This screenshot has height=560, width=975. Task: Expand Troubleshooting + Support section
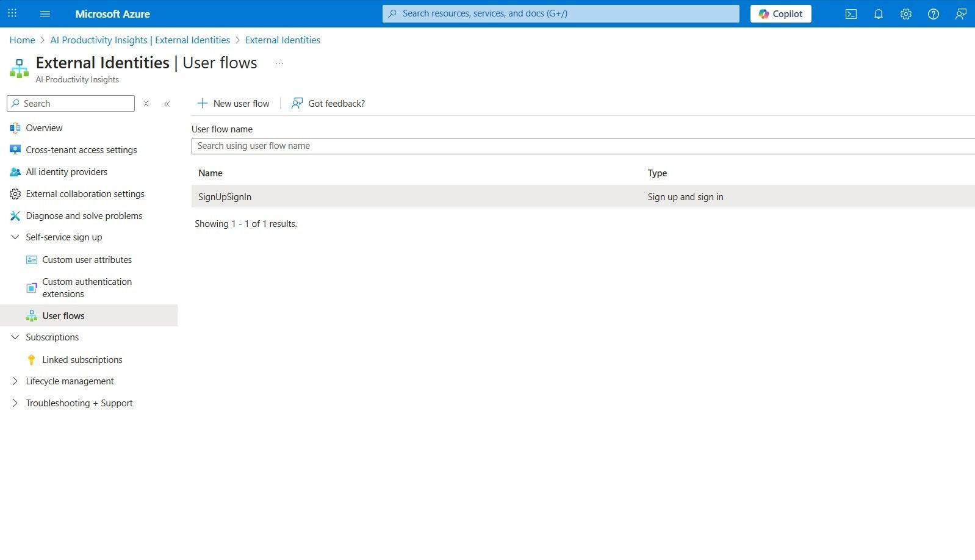tap(15, 403)
